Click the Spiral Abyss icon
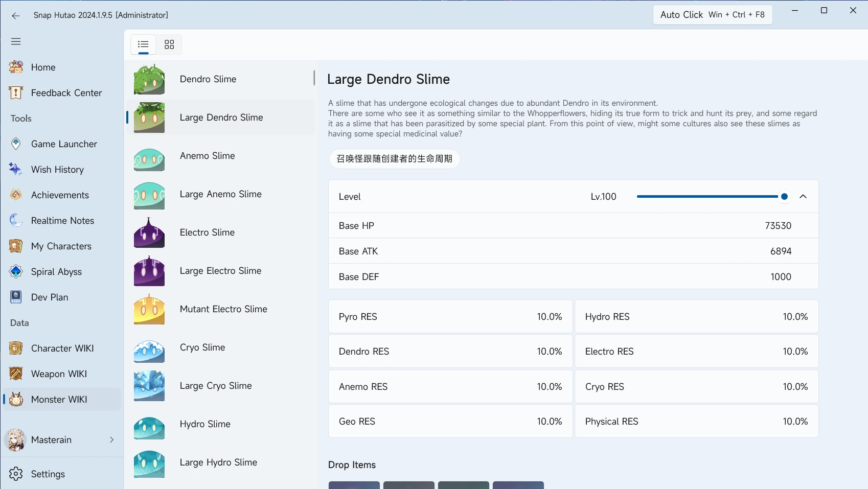 (x=16, y=271)
